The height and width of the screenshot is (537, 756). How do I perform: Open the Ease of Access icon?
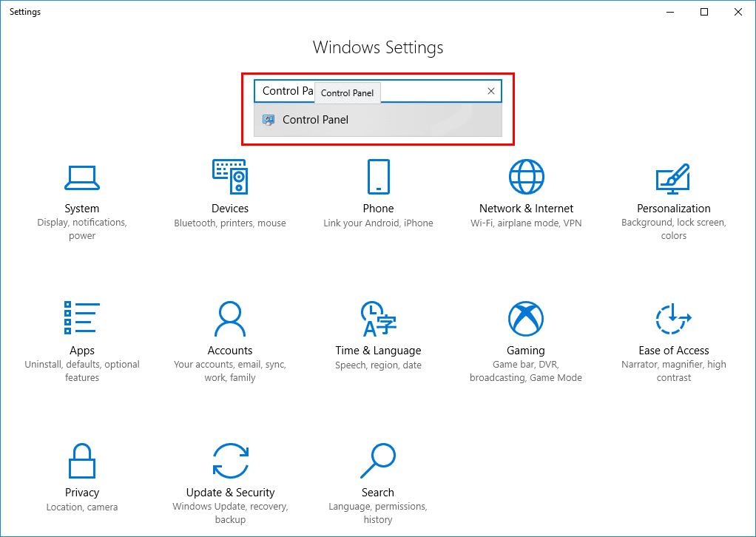coord(674,319)
